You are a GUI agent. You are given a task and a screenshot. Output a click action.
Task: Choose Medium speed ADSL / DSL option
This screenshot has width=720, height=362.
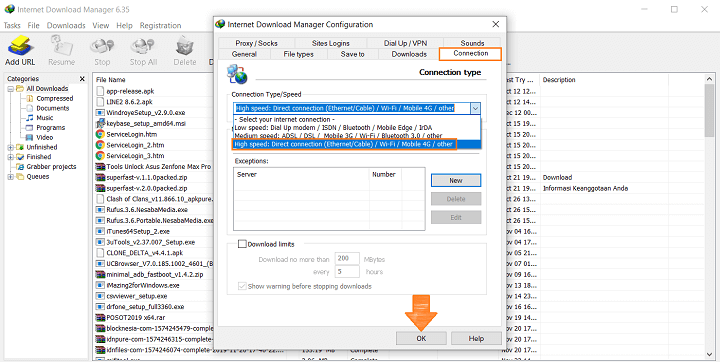[x=357, y=136]
